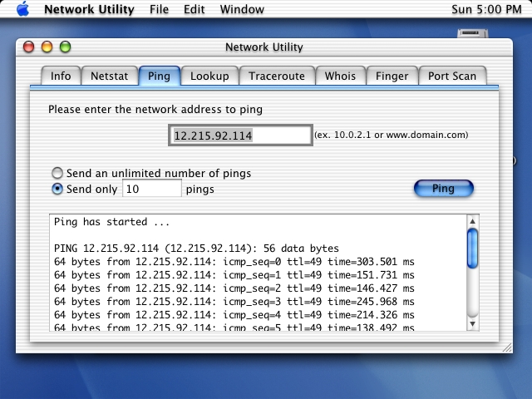This screenshot has width=532, height=399.
Task: Click the blue Ping button
Action: (x=443, y=188)
